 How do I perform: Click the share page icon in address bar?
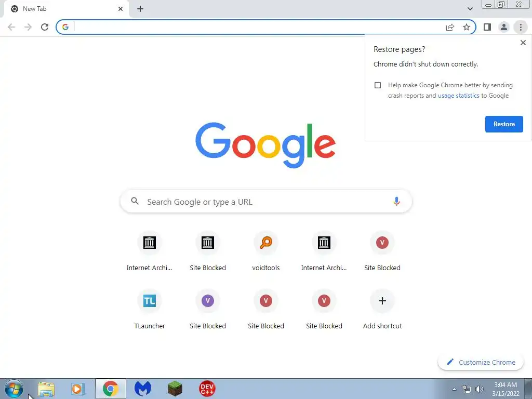pos(450,27)
